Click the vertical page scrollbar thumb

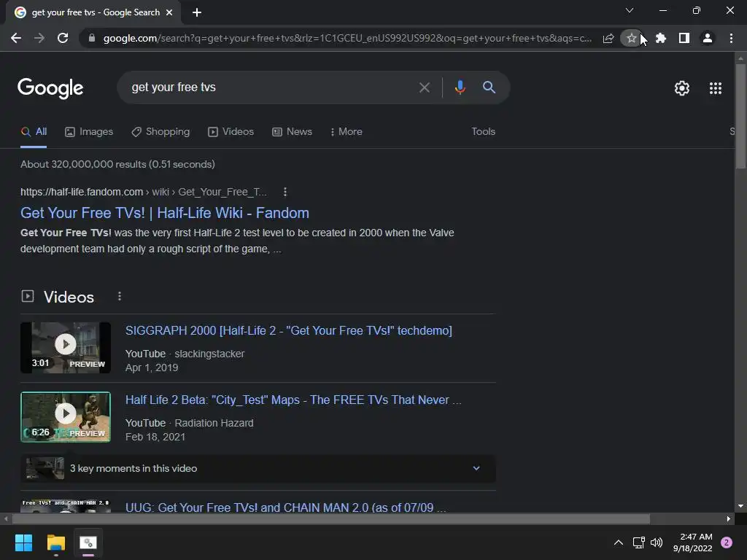740,116
